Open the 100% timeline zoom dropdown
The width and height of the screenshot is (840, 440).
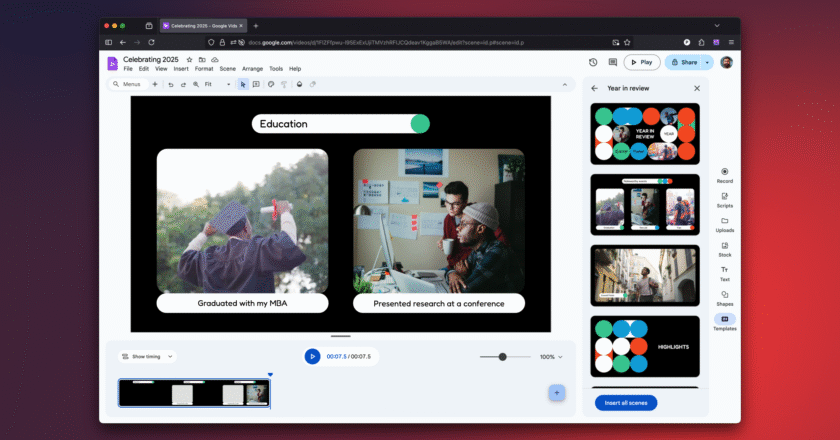(x=551, y=357)
